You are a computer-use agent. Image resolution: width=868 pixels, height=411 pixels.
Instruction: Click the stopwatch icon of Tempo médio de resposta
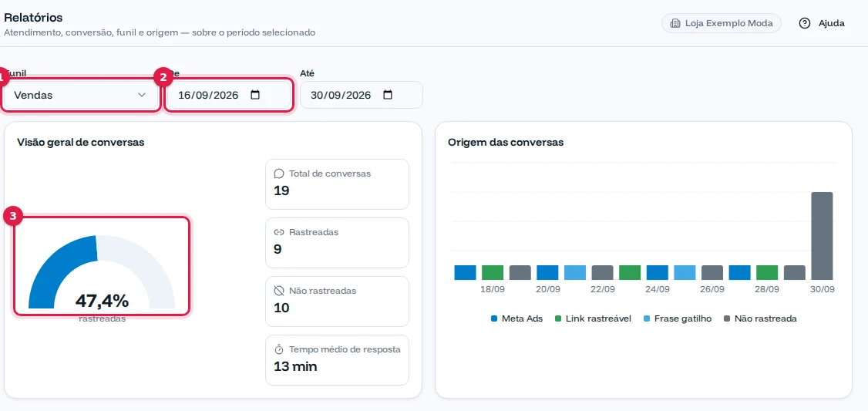pos(279,349)
